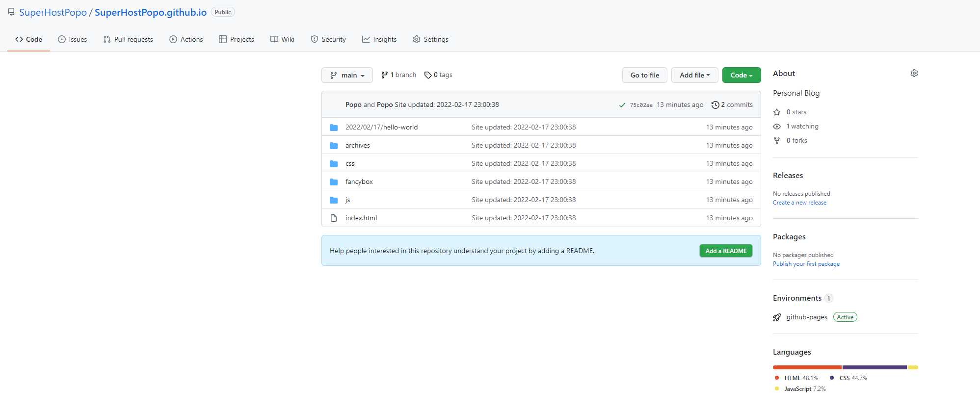This screenshot has width=980, height=413.
Task: Open the Packages heading link
Action: pos(789,237)
